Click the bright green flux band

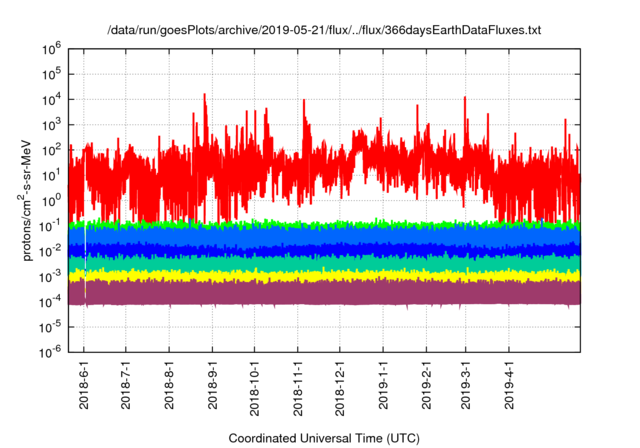[300, 222]
